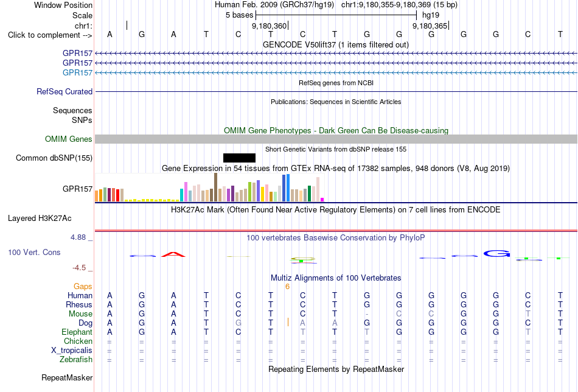Open Repeating Elements by RepeatMasker title
The image size is (578, 392).
pyautogui.click(x=336, y=369)
